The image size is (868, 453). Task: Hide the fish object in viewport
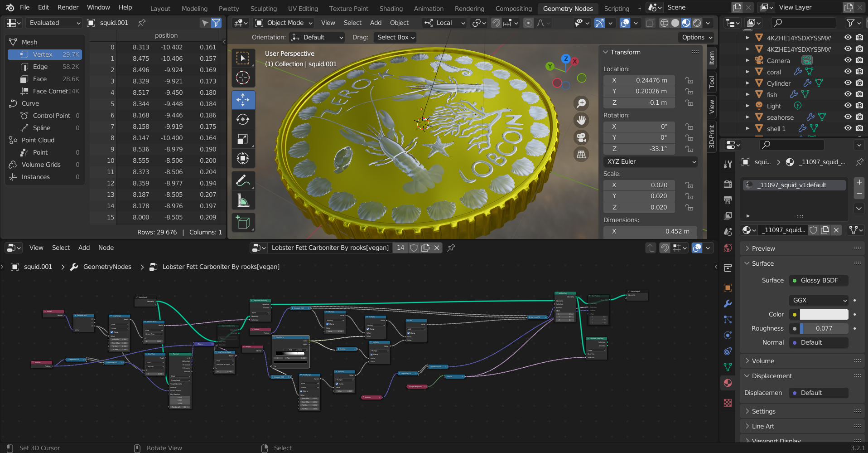[x=848, y=94]
